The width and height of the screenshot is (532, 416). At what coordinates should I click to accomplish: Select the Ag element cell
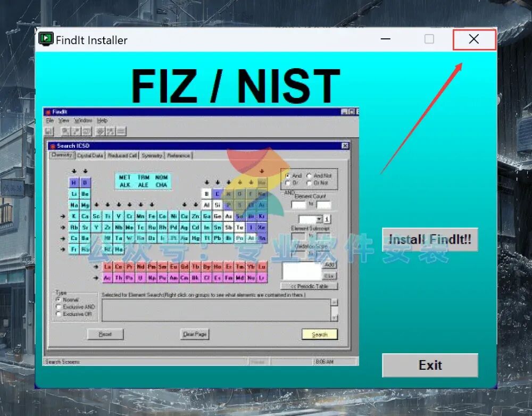coord(185,227)
